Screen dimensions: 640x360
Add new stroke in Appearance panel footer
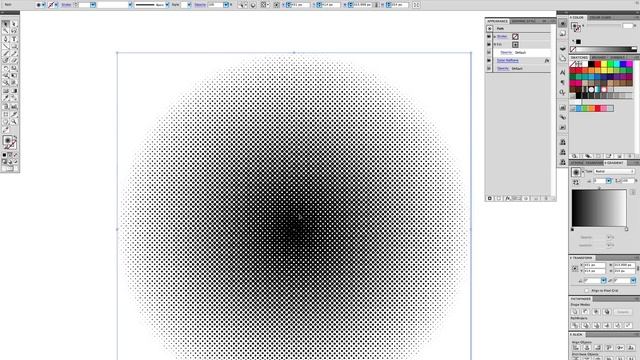[490, 198]
